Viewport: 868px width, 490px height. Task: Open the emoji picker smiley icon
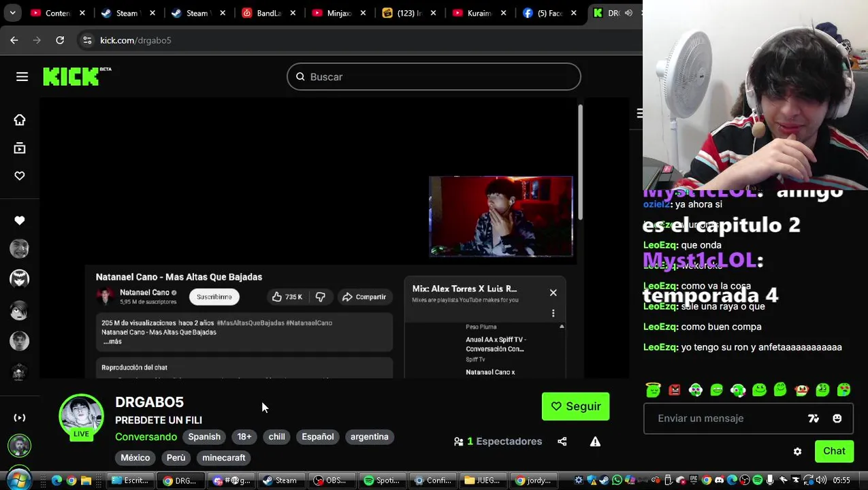(x=837, y=419)
